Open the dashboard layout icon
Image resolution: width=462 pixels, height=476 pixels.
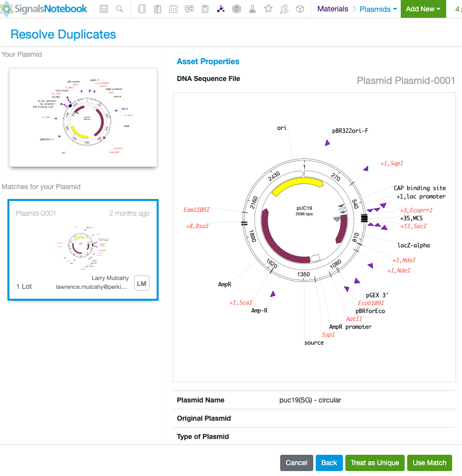click(104, 9)
